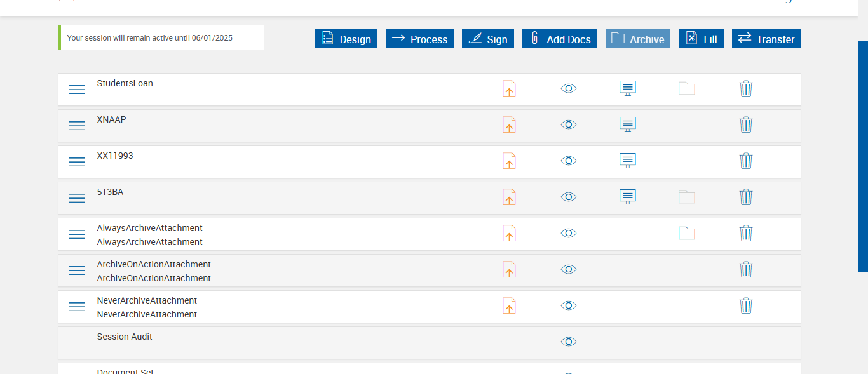
Task: Click the screen icon on StudentsLoan row
Action: pyautogui.click(x=628, y=88)
